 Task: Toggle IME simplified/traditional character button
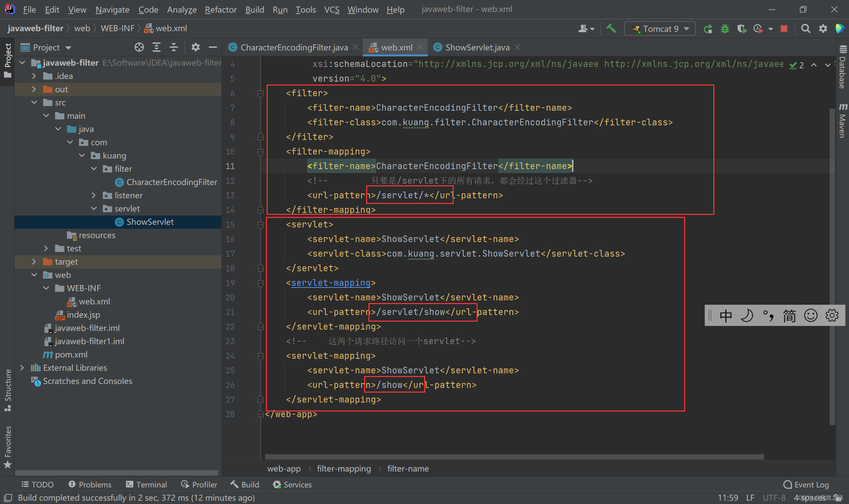tap(789, 316)
